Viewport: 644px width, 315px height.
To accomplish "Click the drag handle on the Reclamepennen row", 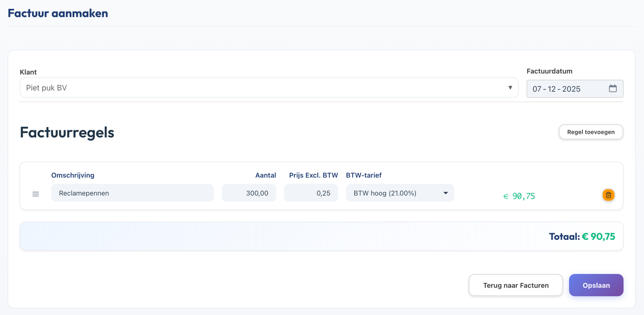I will coord(36,194).
